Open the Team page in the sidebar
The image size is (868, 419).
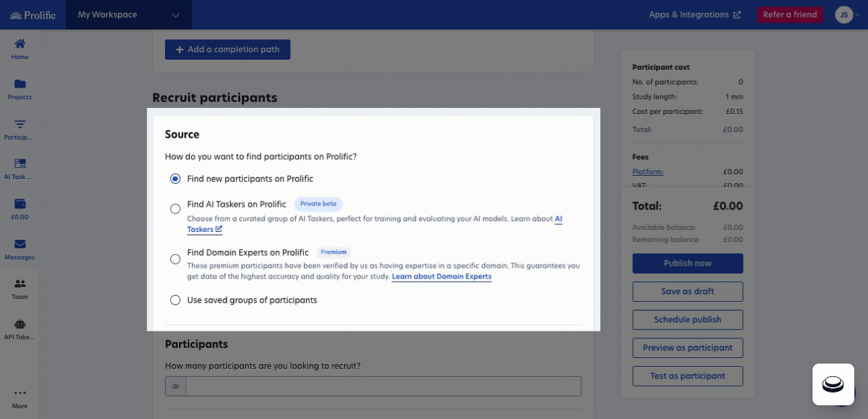point(20,290)
